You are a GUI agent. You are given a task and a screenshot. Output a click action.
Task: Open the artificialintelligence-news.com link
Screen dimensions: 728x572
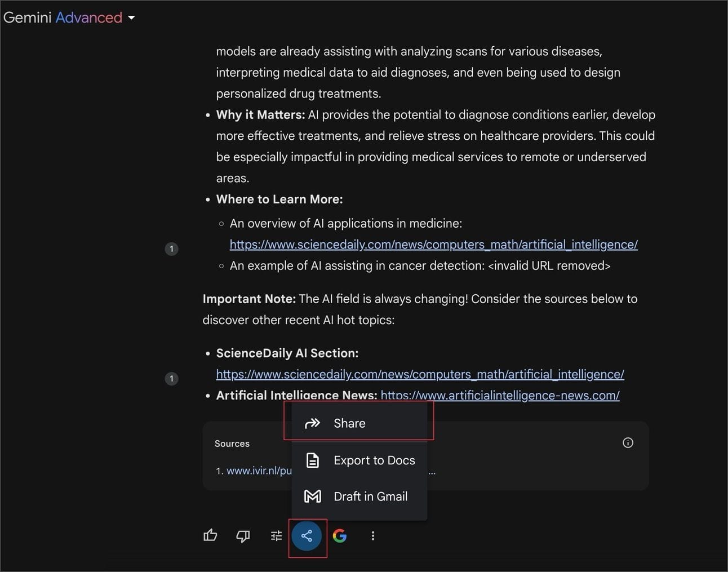(500, 396)
